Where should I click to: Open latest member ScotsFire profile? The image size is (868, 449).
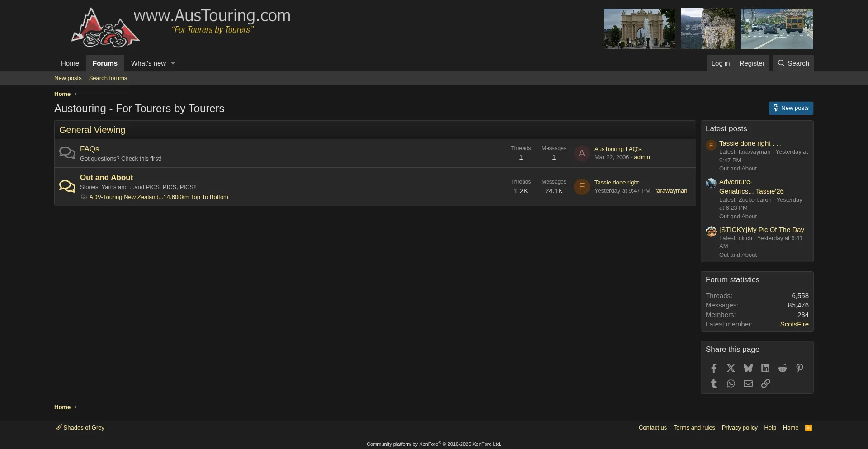794,324
